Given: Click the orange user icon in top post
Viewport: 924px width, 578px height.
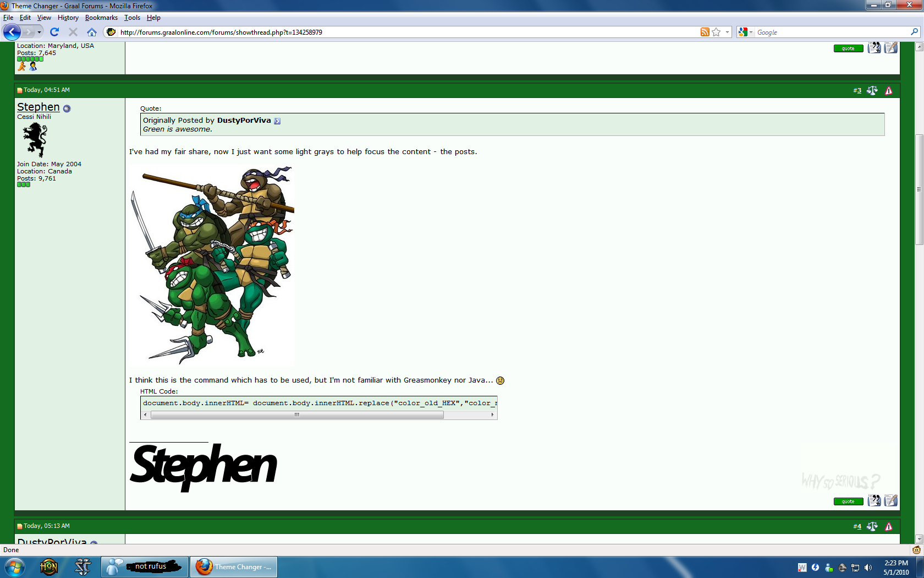Looking at the screenshot, I should pos(21,66).
